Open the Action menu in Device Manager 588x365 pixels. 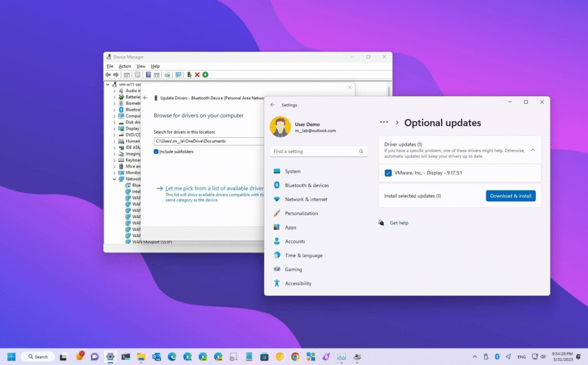click(125, 66)
